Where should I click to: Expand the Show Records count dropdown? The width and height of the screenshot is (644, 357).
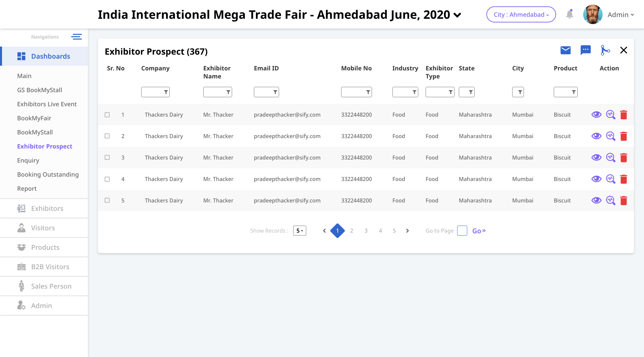[x=300, y=231]
